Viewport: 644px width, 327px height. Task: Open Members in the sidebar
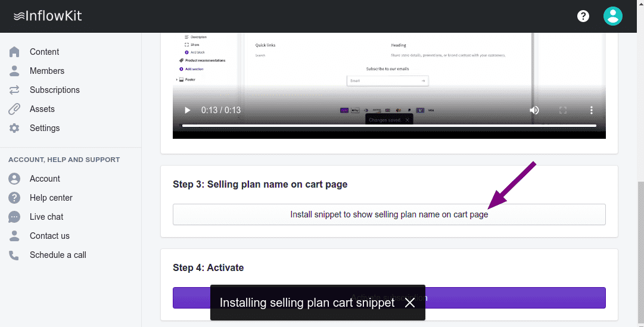[x=47, y=71]
